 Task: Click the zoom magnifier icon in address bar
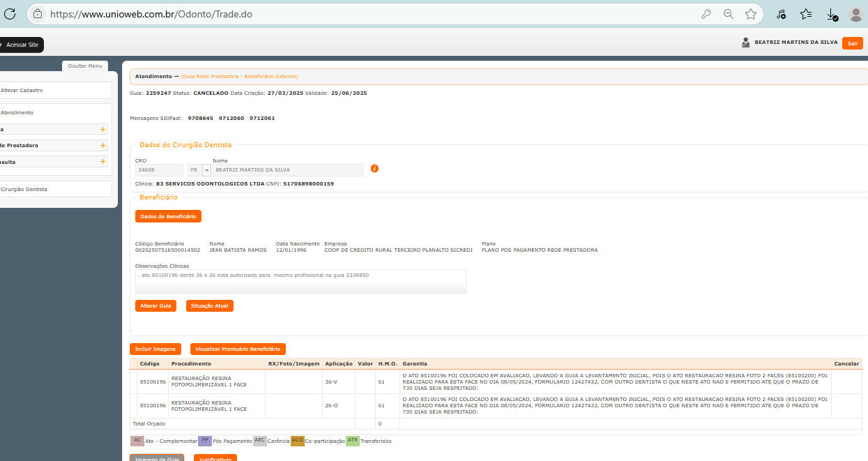pyautogui.click(x=728, y=14)
